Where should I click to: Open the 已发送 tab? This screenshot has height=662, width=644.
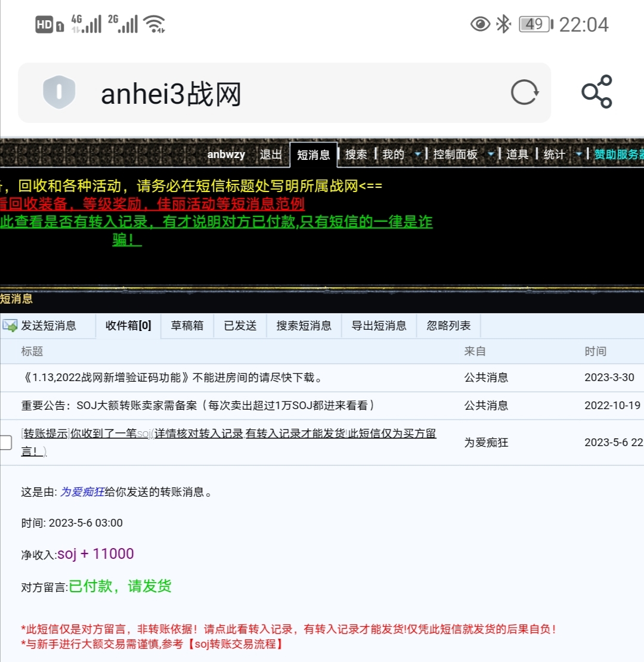[240, 326]
